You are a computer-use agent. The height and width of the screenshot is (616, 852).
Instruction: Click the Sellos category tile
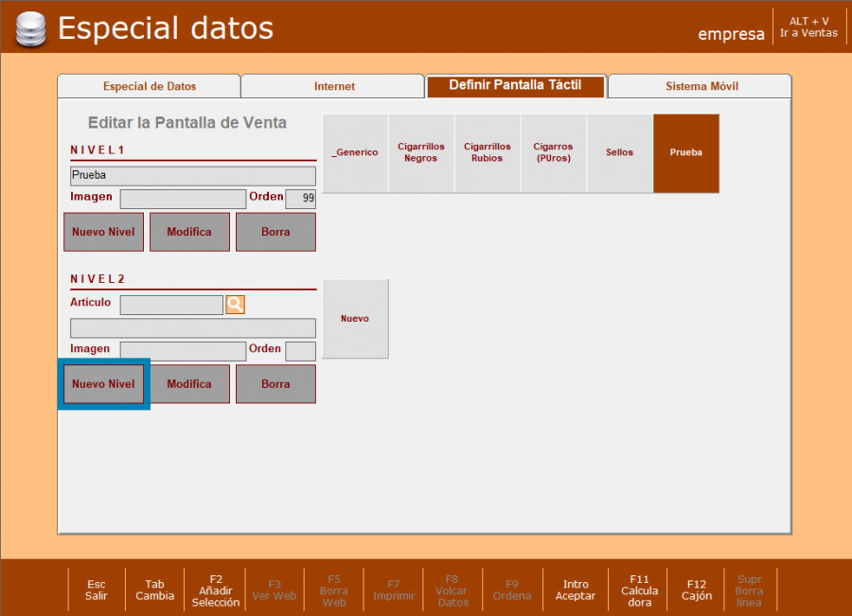620,153
